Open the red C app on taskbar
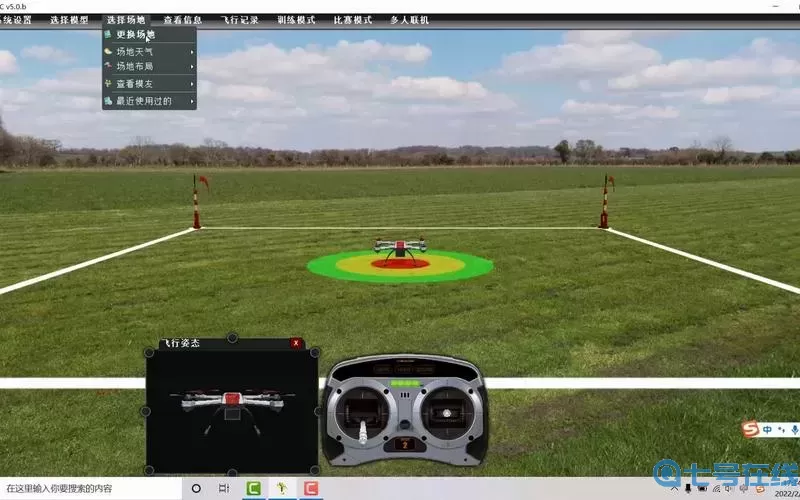This screenshot has width=800, height=500. click(x=311, y=489)
